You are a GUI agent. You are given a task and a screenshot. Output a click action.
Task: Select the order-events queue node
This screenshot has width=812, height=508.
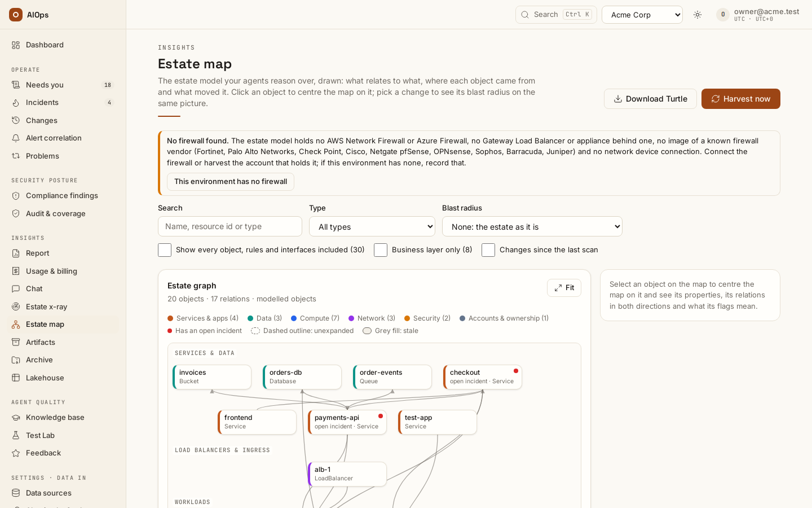tap(392, 377)
